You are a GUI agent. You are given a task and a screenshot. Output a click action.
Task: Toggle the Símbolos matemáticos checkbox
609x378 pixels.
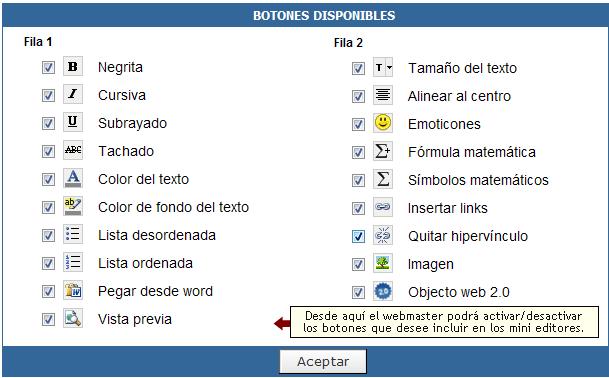[x=358, y=180]
